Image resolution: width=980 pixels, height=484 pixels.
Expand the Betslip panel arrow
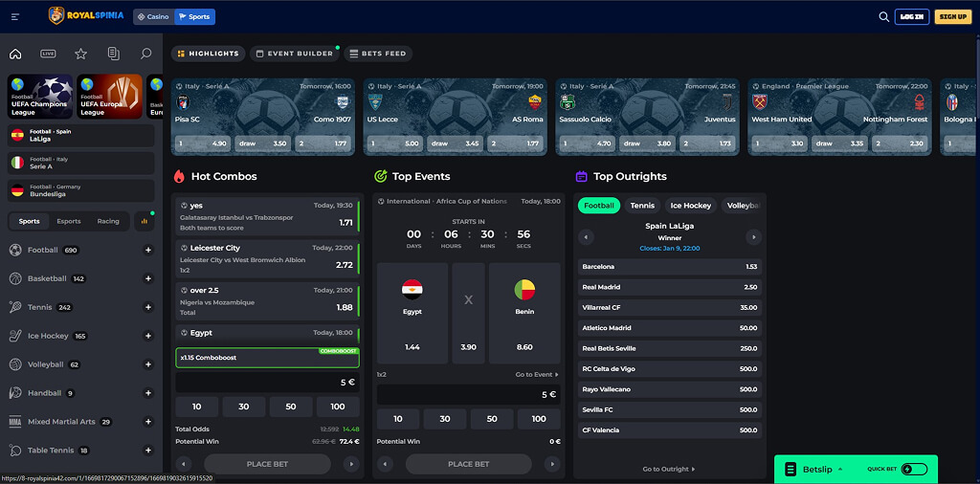coord(840,469)
